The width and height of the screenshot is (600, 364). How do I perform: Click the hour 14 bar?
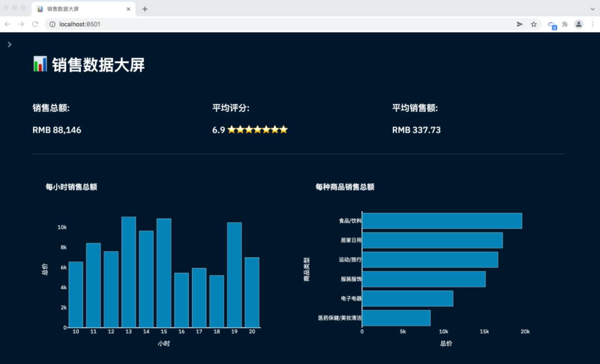click(x=146, y=279)
